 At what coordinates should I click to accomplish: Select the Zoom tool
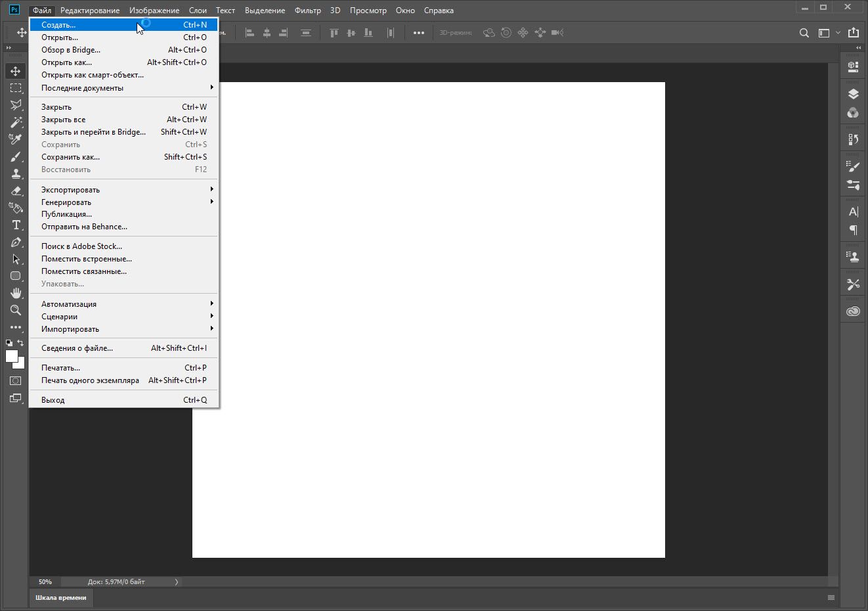click(x=16, y=310)
